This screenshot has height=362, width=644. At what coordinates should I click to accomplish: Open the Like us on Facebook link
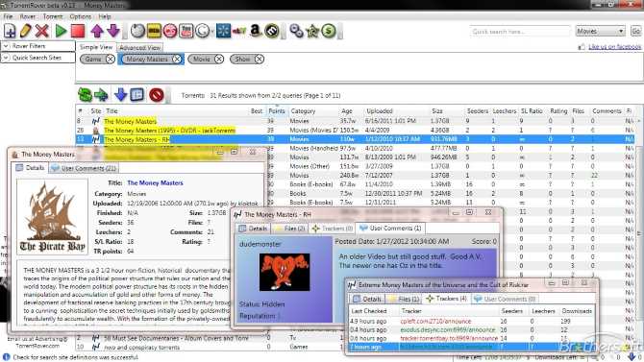[614, 47]
